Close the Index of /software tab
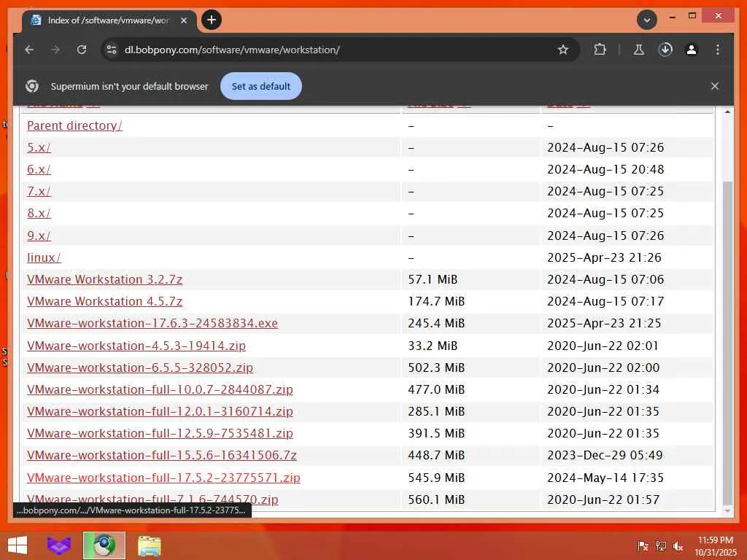The image size is (747, 560). 184,20
